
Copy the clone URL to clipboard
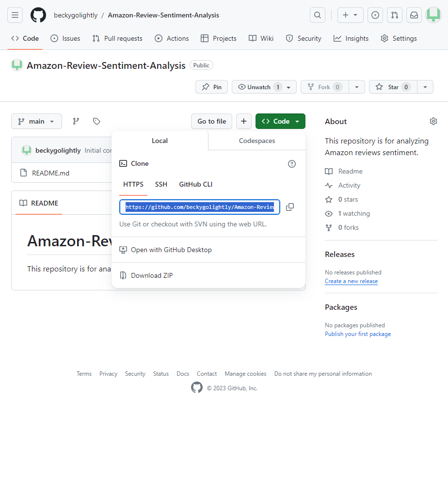pos(290,207)
